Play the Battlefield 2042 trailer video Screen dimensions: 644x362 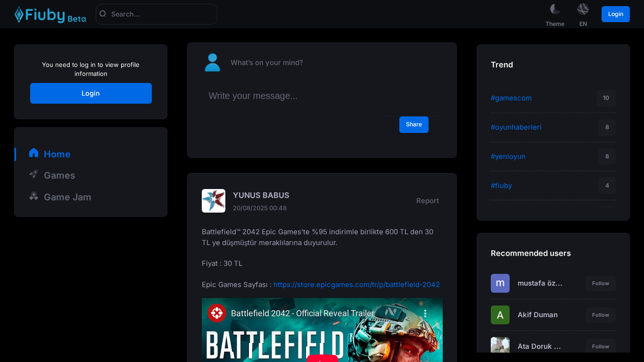322,358
